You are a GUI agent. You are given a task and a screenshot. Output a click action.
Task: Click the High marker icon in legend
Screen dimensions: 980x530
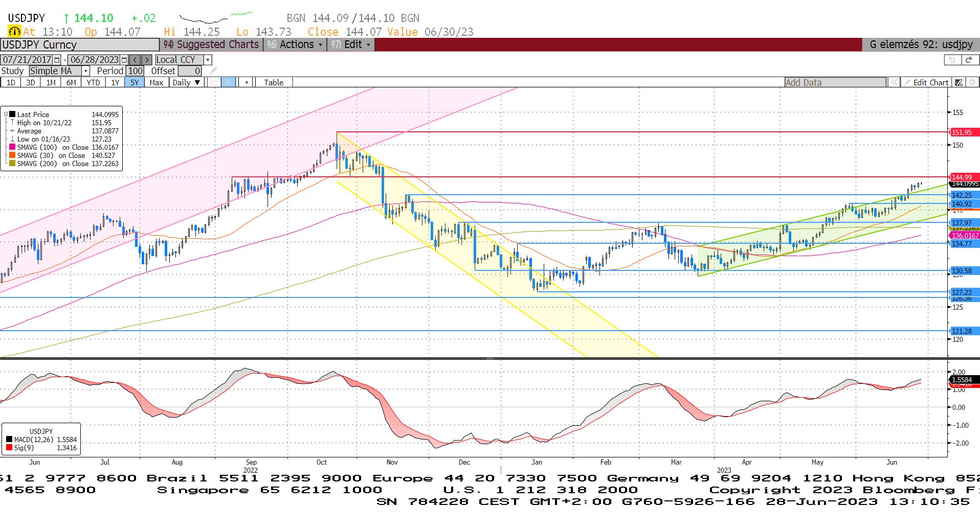click(13, 123)
